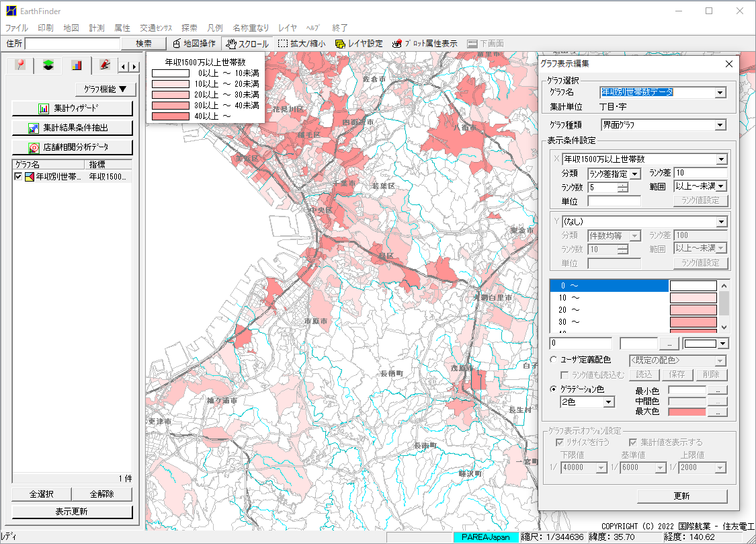Click the color swatch for rank 10～

click(694, 298)
